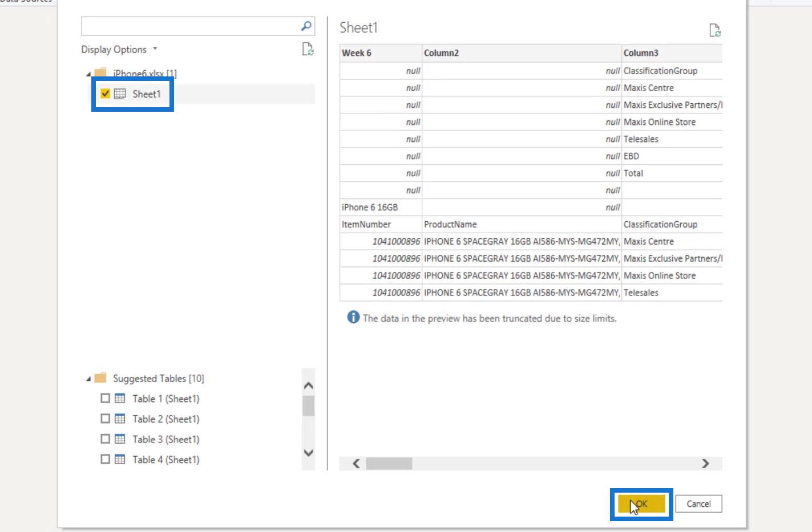Click the horizontal preview scrollbar thumb
The width and height of the screenshot is (812, 532).
coord(389,464)
